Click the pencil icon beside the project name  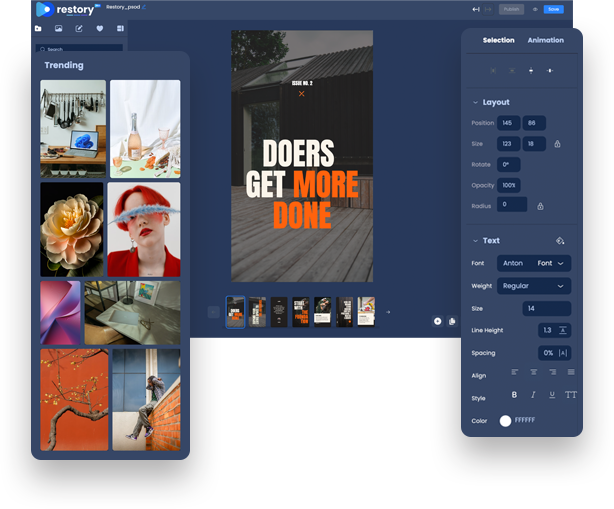[144, 8]
